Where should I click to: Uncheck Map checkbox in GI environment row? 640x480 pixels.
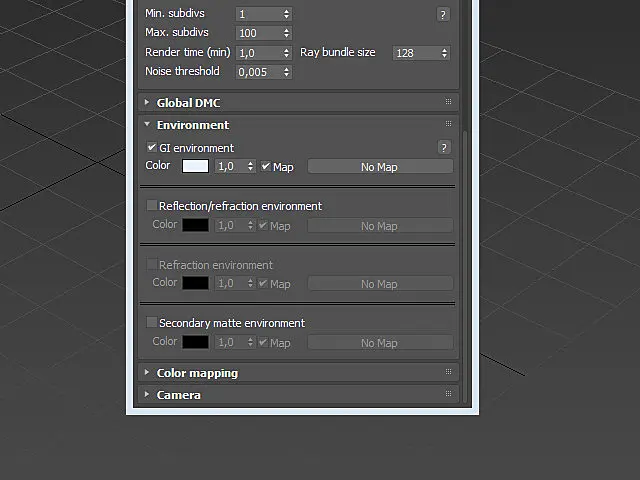pyautogui.click(x=266, y=166)
